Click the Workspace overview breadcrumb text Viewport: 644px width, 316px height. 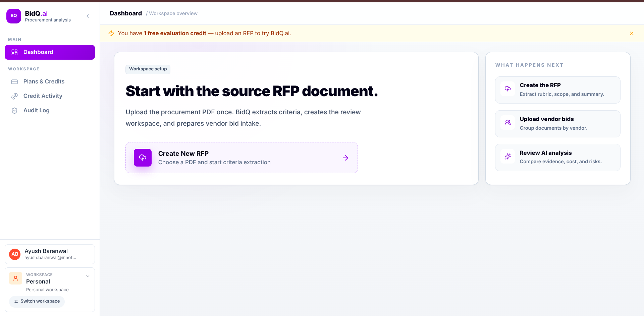173,14
